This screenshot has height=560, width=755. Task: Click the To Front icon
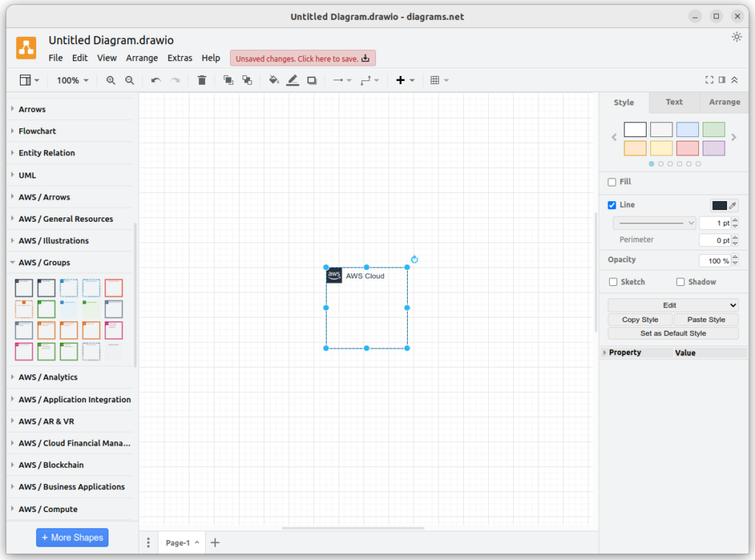click(228, 80)
